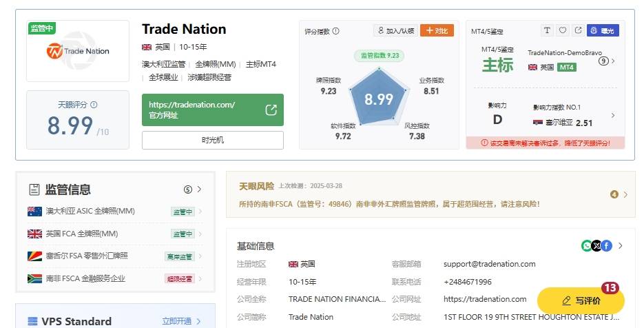Click the circled 5 count in 监管信息

pos(188,189)
